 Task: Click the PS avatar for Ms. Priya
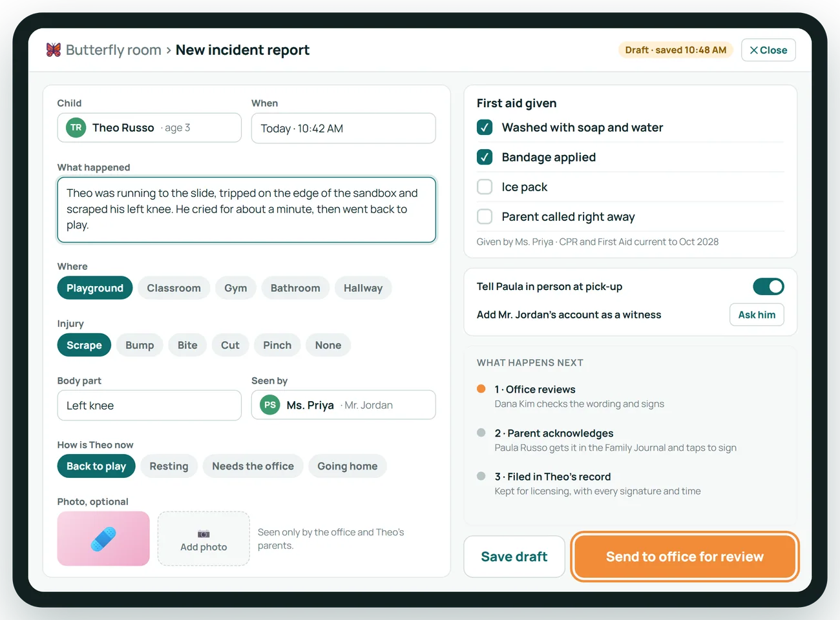point(270,405)
